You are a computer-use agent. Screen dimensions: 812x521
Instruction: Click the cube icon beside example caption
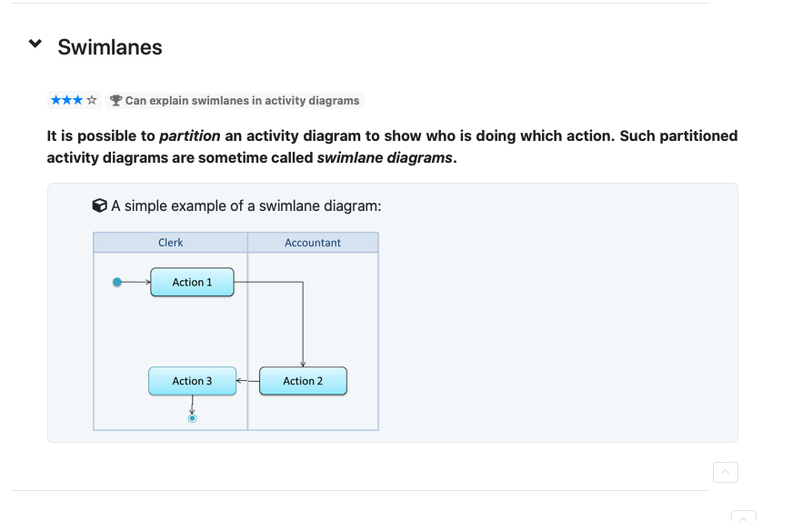click(x=100, y=205)
